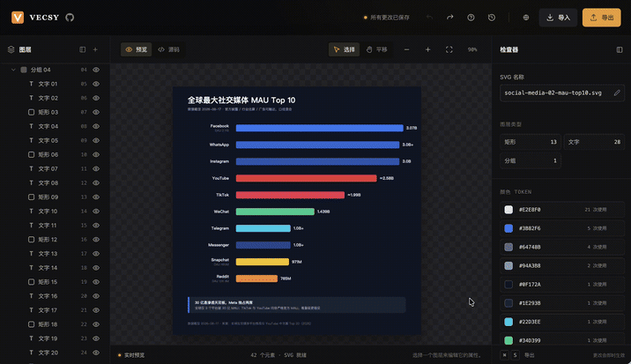Click the rectangle icon of 矩形 06
Image resolution: width=631 pixels, height=364 pixels.
[31, 154]
